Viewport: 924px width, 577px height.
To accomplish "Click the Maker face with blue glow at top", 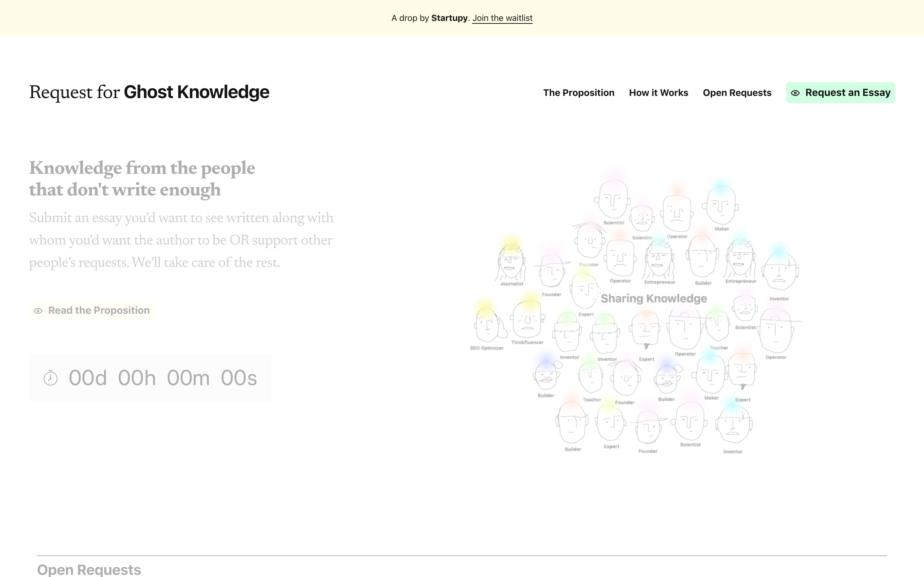I will coord(720,206).
